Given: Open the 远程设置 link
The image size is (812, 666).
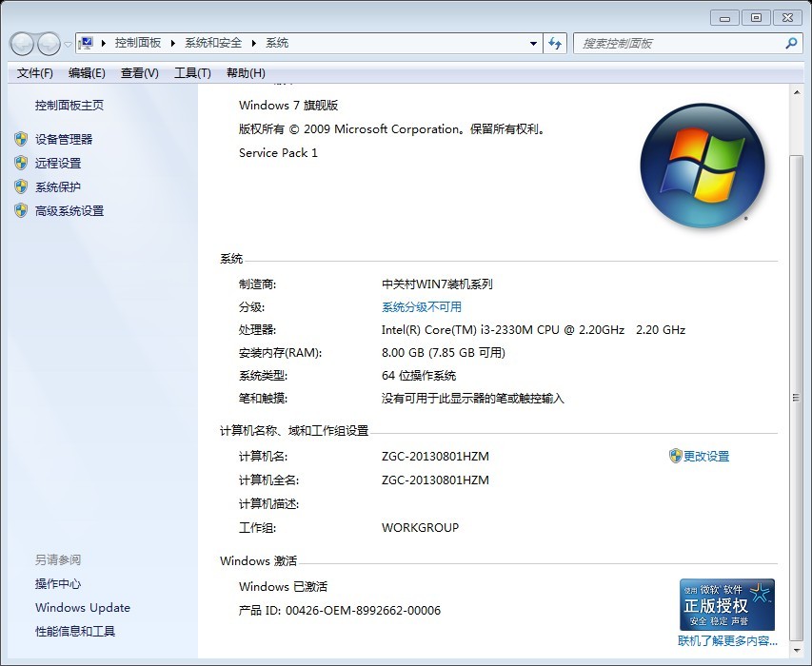Looking at the screenshot, I should 58,163.
